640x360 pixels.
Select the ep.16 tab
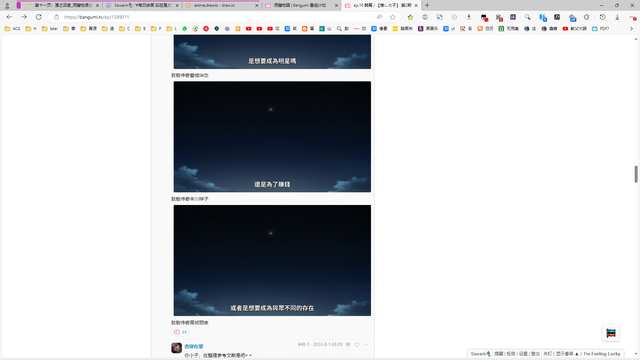[381, 5]
